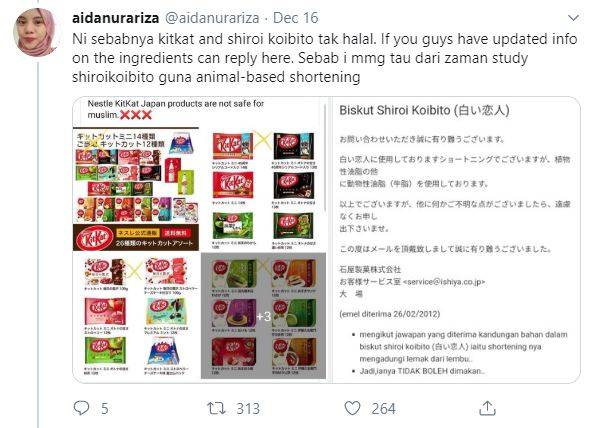Open the bottom-left strawberry KitKat image

(x=136, y=316)
